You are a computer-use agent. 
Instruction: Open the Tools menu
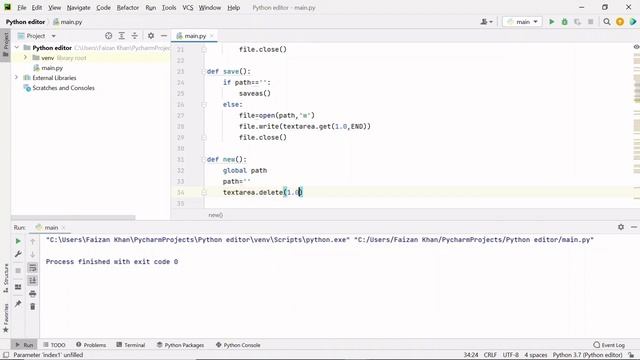coord(169,7)
